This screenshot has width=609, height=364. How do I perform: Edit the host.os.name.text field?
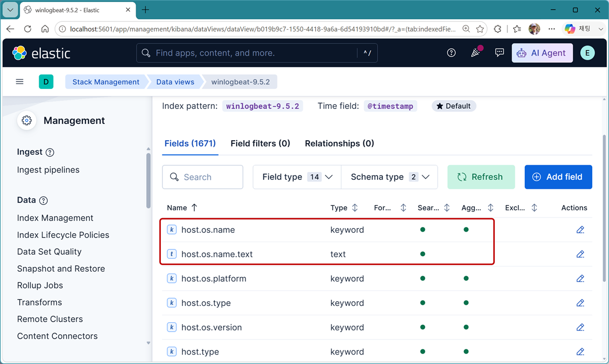[580, 254]
